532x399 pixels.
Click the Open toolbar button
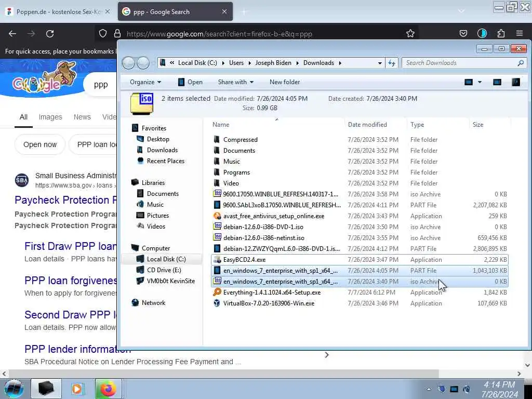click(190, 82)
